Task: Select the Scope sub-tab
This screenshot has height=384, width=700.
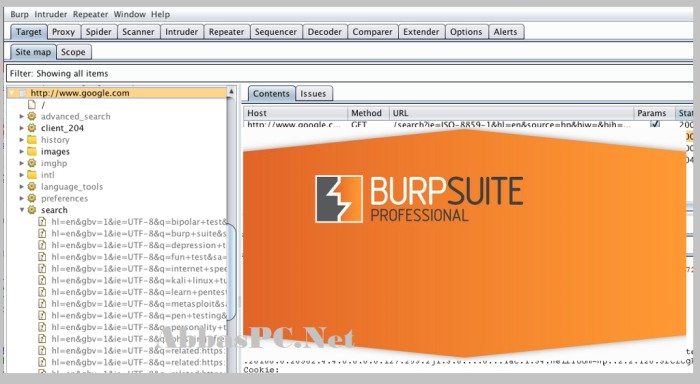Action: tap(73, 52)
